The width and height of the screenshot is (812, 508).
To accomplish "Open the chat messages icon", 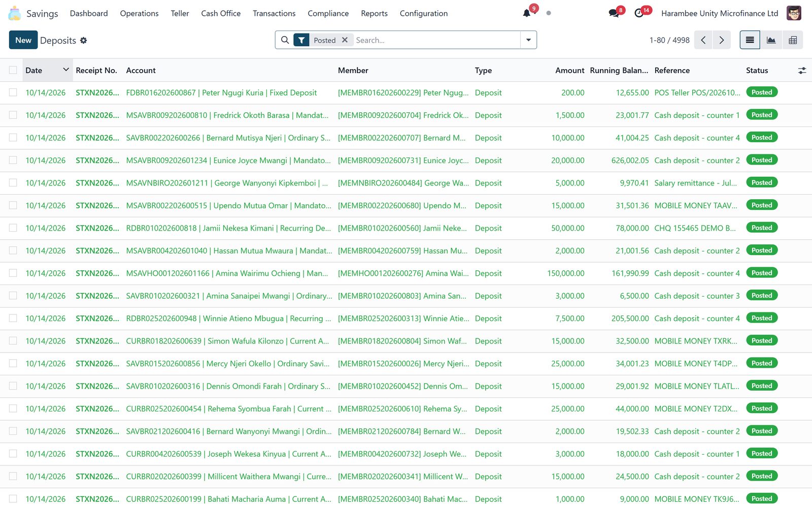I will click(x=614, y=13).
